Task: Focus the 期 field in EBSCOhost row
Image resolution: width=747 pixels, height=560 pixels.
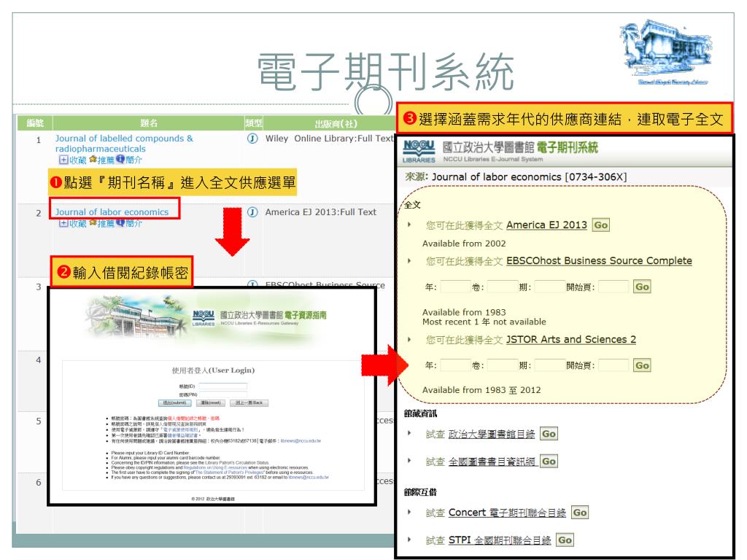Action: coord(549,287)
